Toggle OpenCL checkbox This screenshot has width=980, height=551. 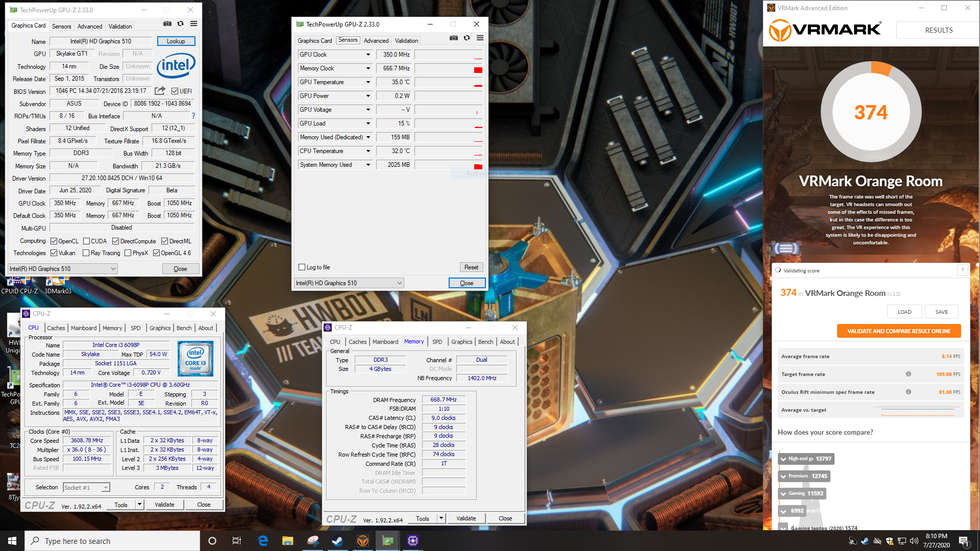[54, 241]
